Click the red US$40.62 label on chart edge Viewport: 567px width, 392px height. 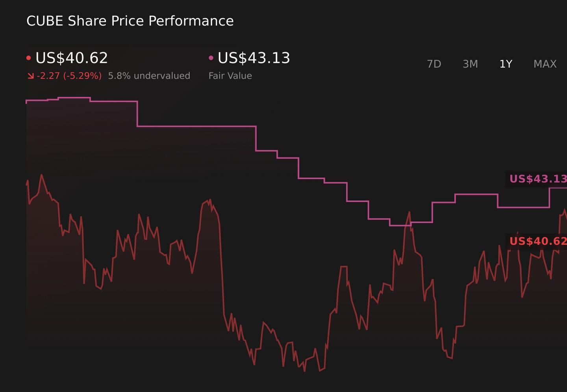pos(538,241)
